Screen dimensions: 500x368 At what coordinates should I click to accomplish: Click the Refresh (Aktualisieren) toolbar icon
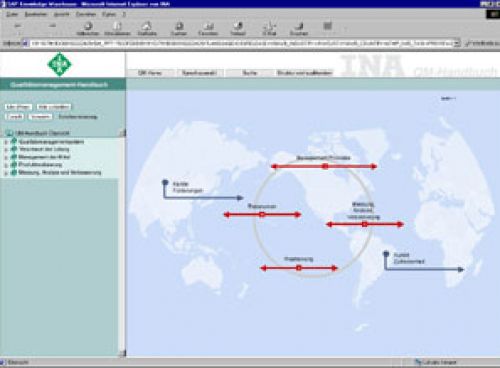(117, 28)
